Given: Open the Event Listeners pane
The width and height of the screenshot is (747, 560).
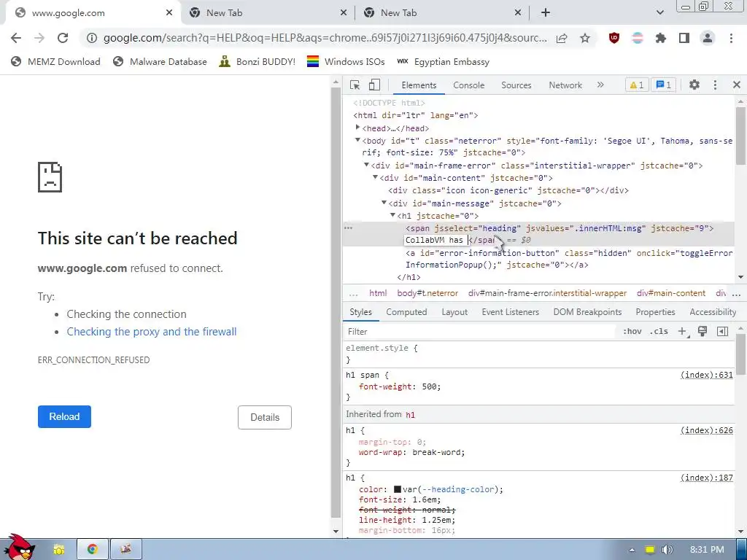Looking at the screenshot, I should 510,312.
